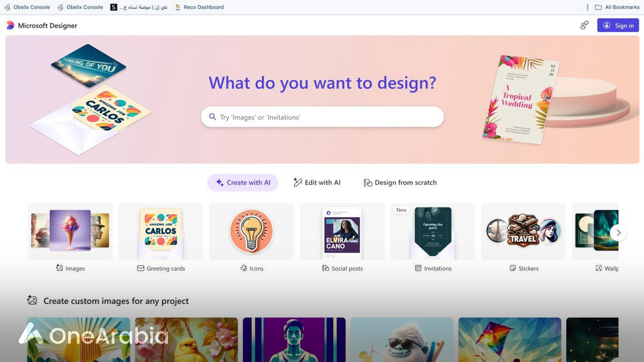Click the Microsoft Designer logo icon

(x=10, y=26)
